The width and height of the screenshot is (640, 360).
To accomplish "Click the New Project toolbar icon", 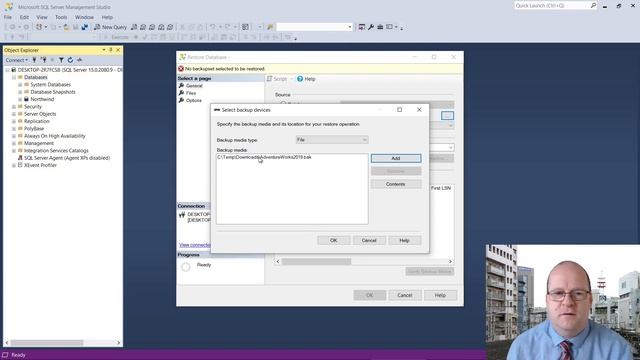I will (x=39, y=27).
